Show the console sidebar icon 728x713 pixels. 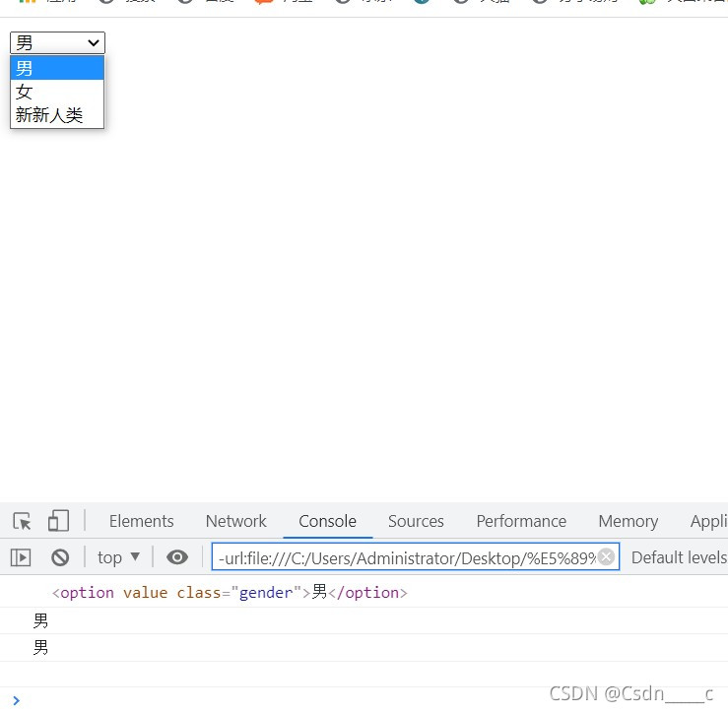(x=21, y=557)
